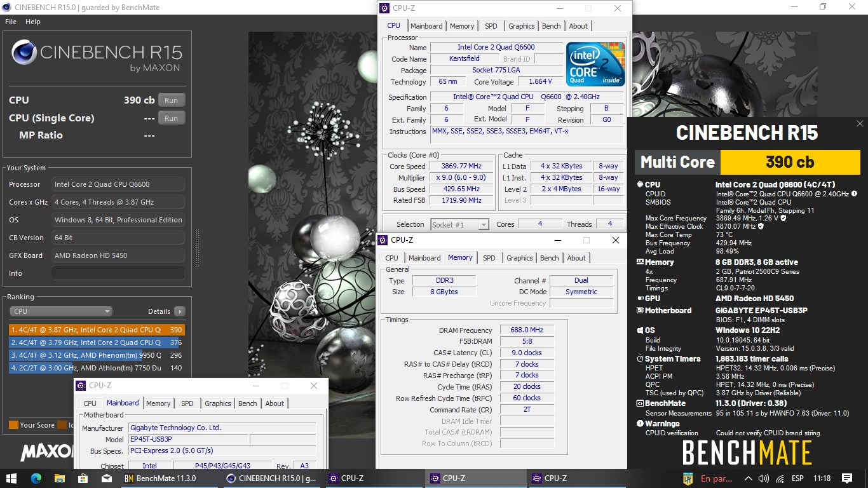Close the BenchMate result overlay
The height and width of the screenshot is (488, 868).
(860, 124)
